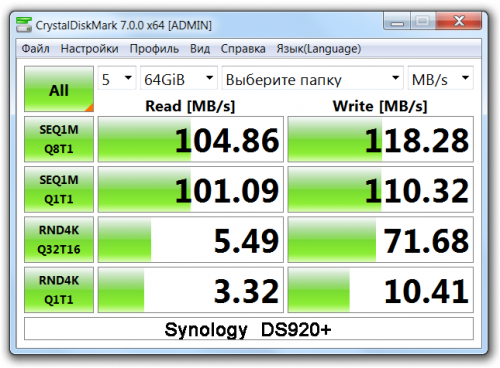Click the 71.68 write result
Image resolution: width=500 pixels, height=368 pixels.
tap(381, 240)
